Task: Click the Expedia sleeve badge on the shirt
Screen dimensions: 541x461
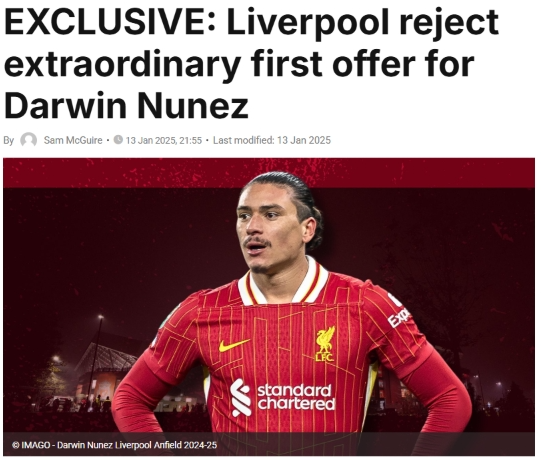Action: pyautogui.click(x=399, y=313)
